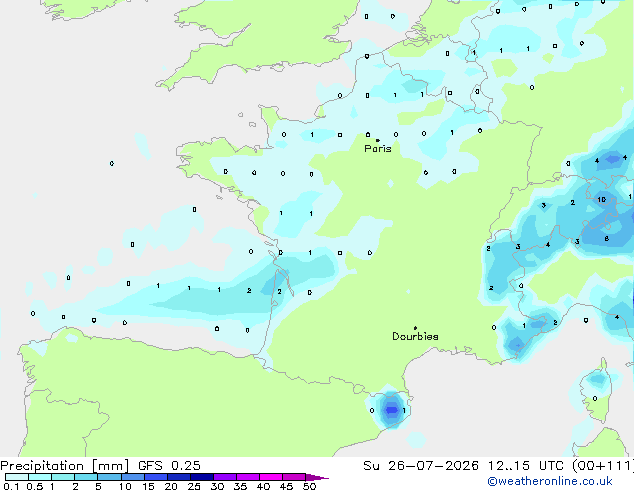This screenshot has width=634, height=490.
Task: Click the Paris location dot marker
Action: [x=378, y=140]
